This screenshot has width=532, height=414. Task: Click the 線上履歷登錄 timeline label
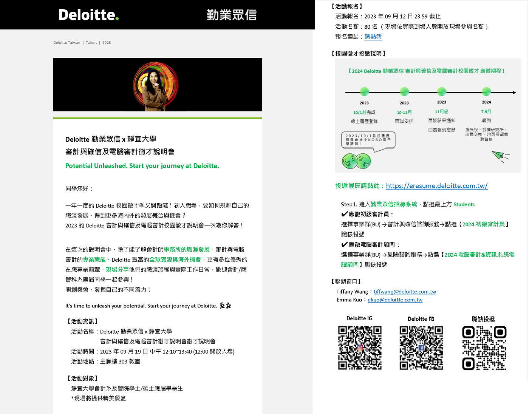click(364, 121)
